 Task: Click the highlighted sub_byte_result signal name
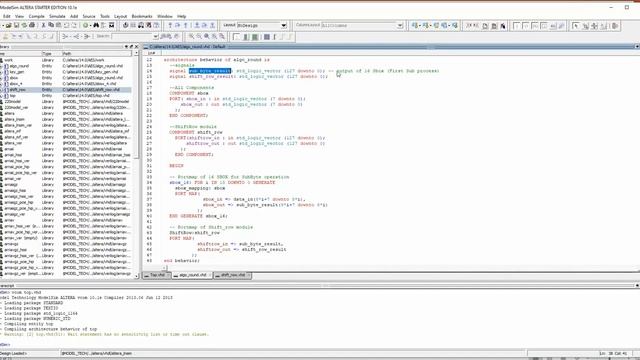tap(210, 71)
